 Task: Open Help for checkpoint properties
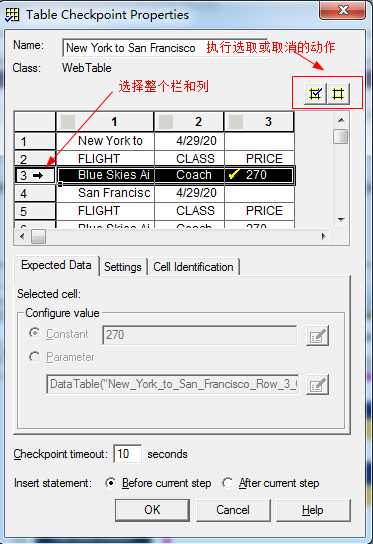click(x=313, y=510)
